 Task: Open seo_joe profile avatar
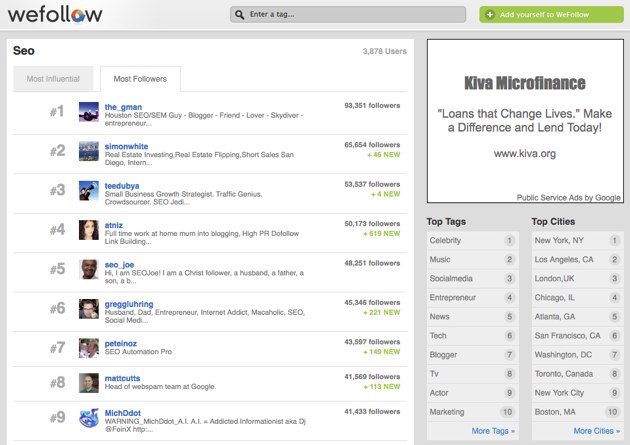(x=89, y=269)
